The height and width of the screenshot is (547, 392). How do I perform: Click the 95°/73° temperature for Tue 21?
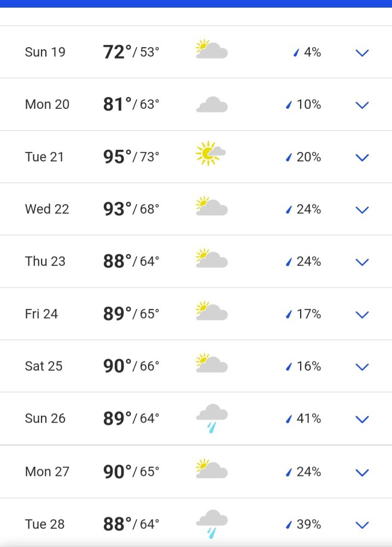131,156
